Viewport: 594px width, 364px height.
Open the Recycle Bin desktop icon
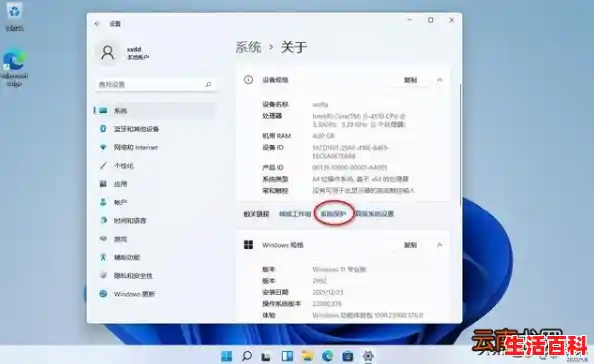tap(14, 17)
